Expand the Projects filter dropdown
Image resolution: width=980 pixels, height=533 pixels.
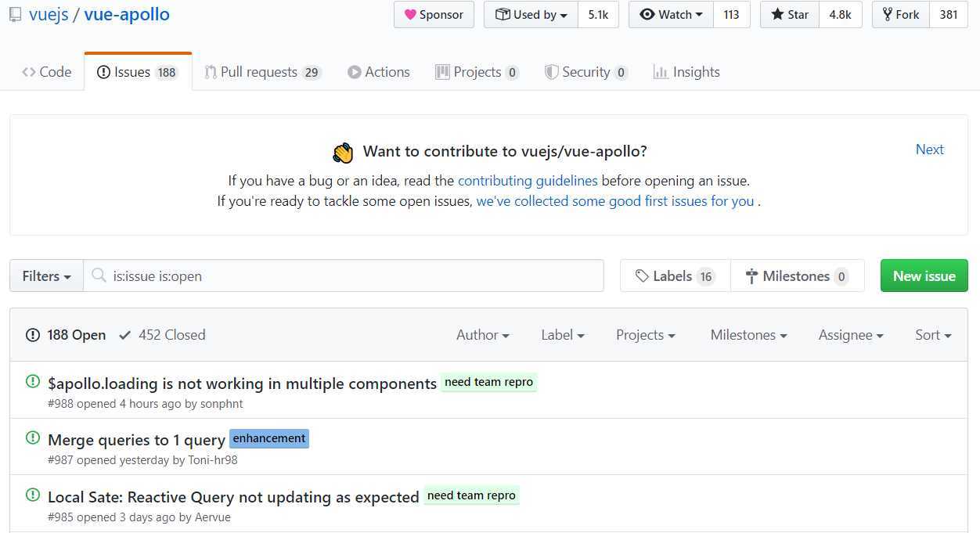[646, 335]
